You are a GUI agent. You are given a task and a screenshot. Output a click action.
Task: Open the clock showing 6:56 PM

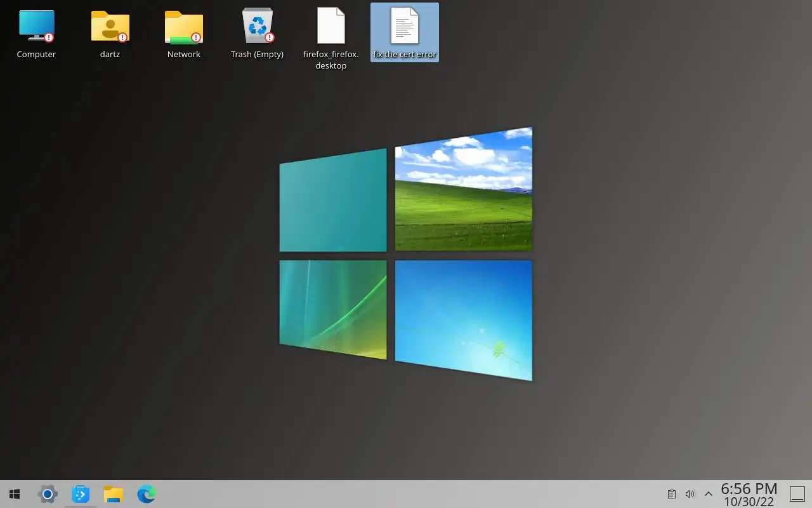(x=749, y=494)
